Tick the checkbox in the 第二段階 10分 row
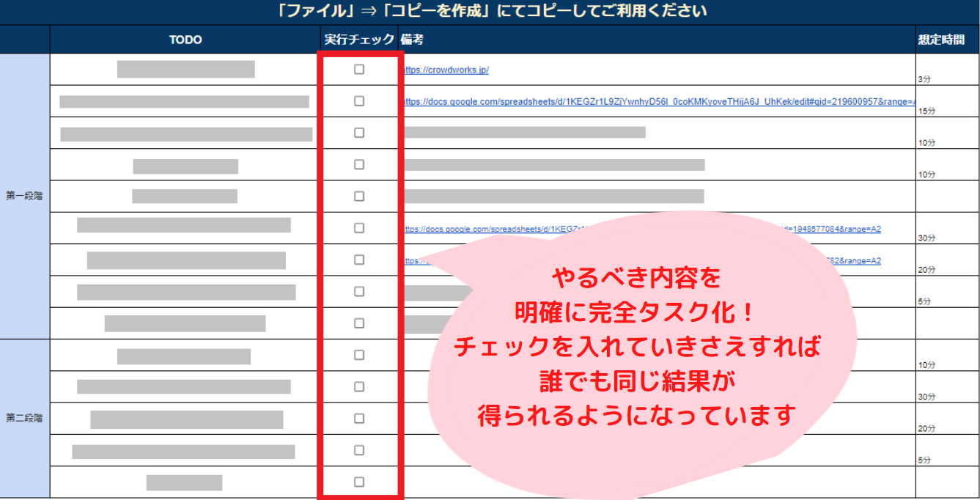This screenshot has width=980, height=500. coord(359,355)
